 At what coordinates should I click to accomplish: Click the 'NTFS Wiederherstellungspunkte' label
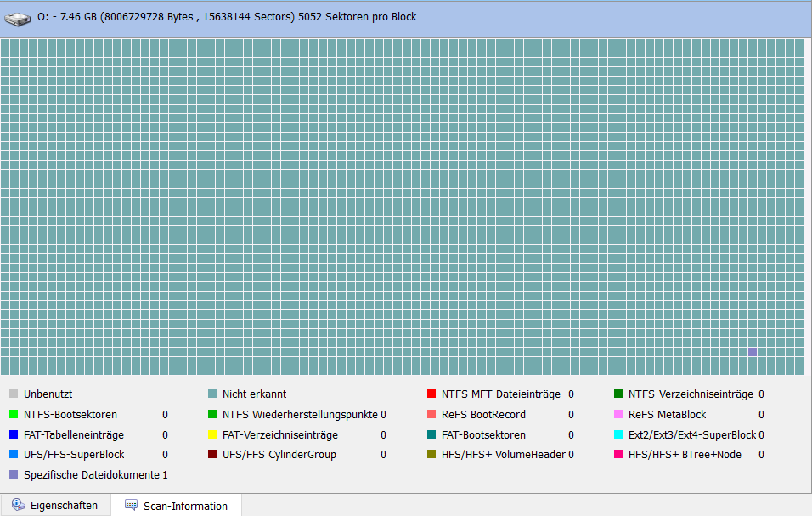coord(301,415)
